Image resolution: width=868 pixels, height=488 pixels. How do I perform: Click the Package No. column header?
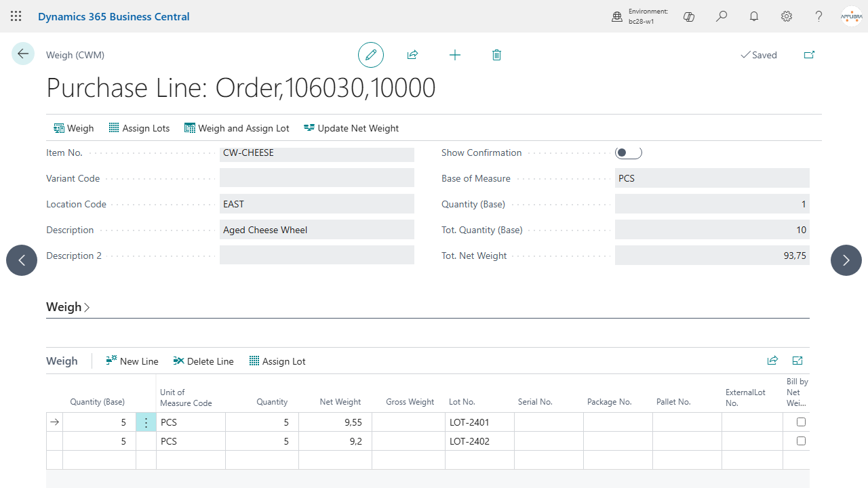point(610,402)
